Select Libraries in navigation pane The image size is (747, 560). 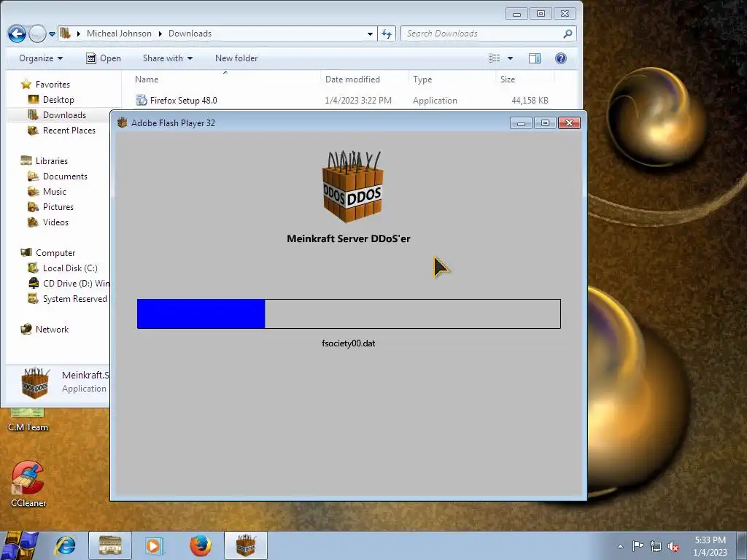coord(52,161)
